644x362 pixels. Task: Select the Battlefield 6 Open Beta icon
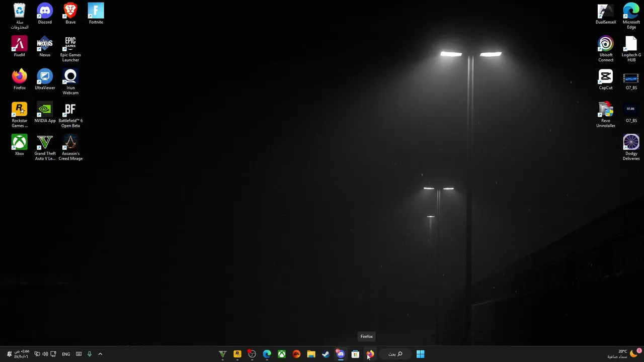click(x=70, y=115)
